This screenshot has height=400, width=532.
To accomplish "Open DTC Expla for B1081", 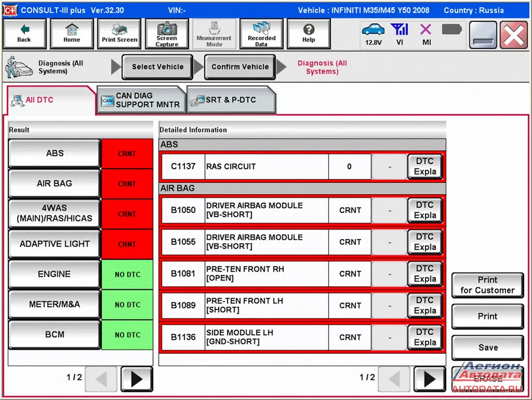I will pyautogui.click(x=425, y=274).
